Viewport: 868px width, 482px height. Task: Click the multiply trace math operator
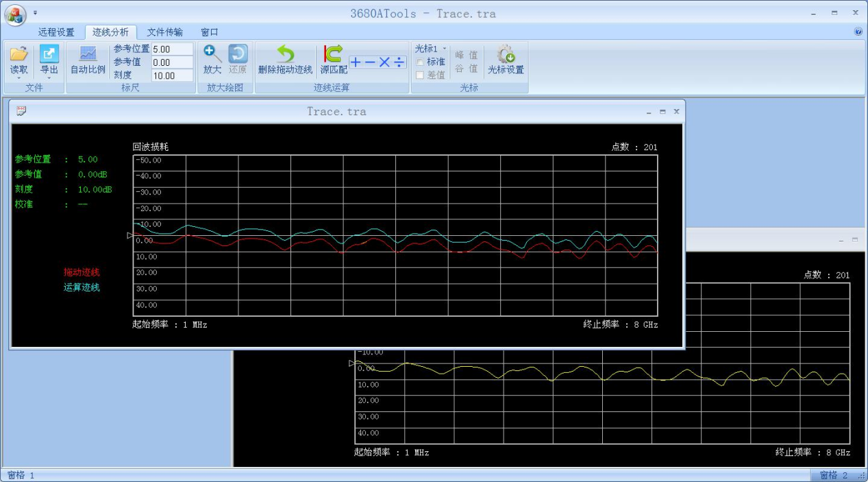point(384,62)
